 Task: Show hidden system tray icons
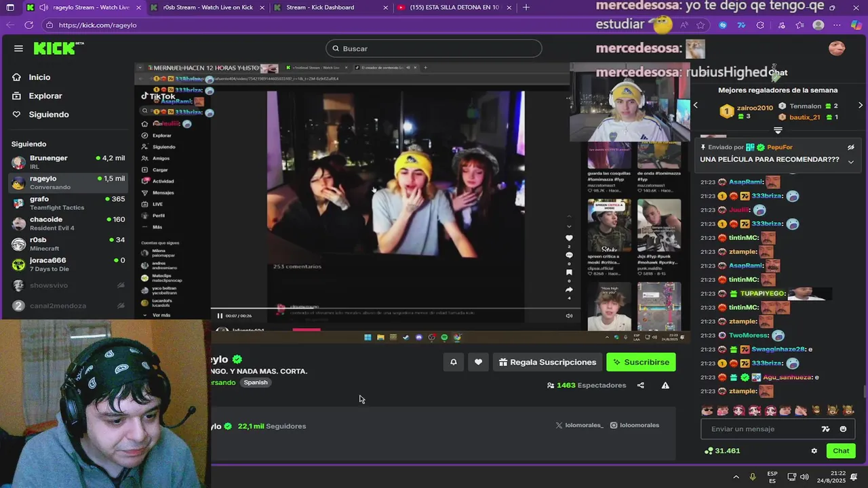click(736, 476)
